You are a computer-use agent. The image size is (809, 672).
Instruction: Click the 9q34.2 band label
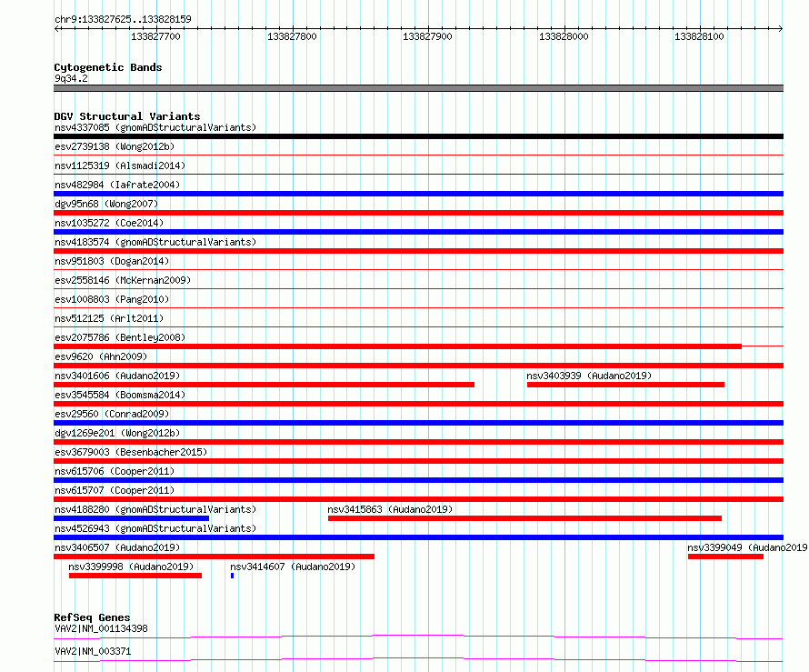71,78
